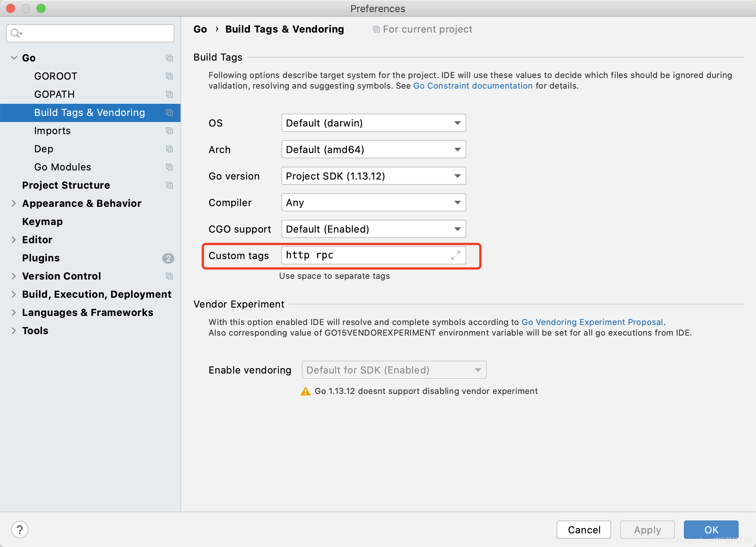Click the Go Modules copy icon
The height and width of the screenshot is (547, 756).
pos(169,167)
